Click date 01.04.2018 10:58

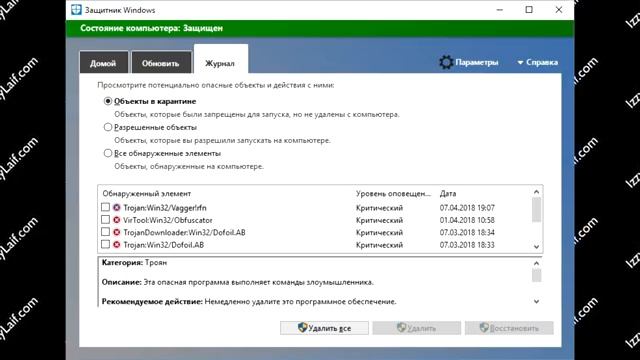point(467,220)
